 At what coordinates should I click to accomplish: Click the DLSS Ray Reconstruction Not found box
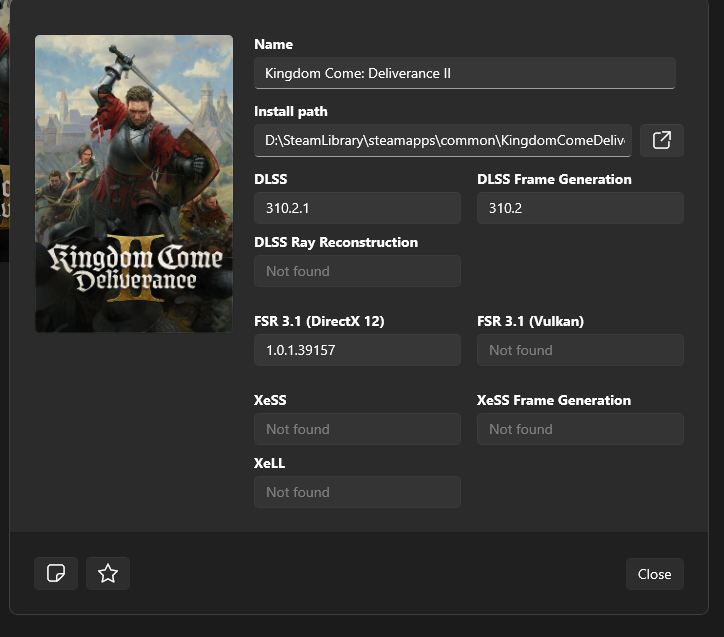[357, 271]
